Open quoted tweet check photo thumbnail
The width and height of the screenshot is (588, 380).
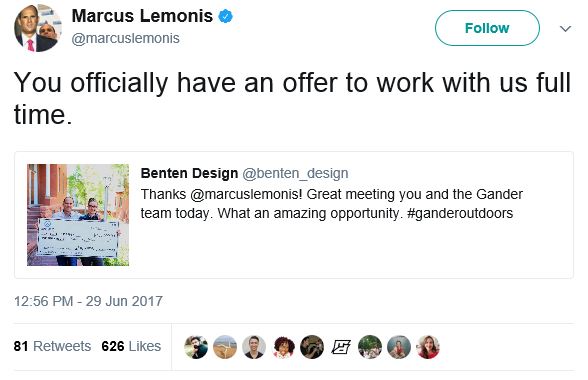pyautogui.click(x=78, y=215)
